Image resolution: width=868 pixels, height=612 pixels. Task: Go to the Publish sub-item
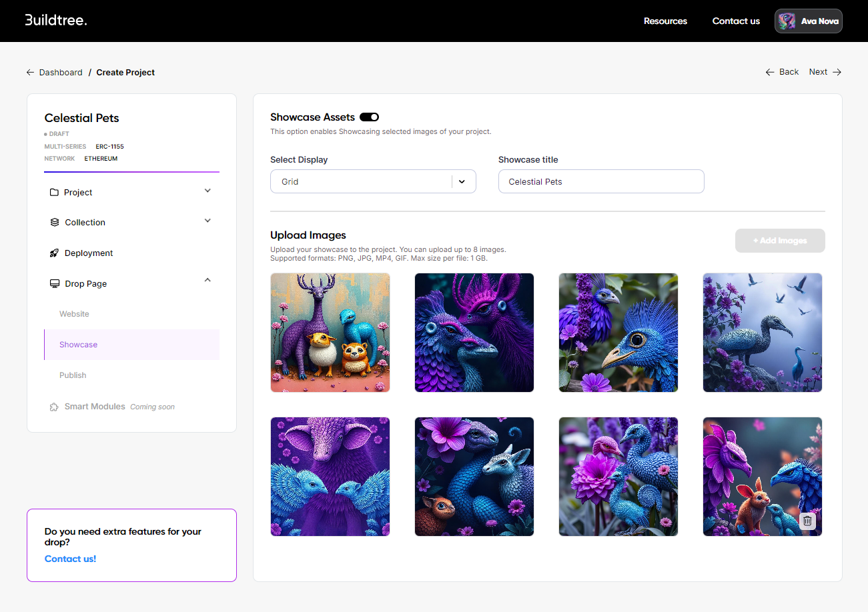pos(73,375)
